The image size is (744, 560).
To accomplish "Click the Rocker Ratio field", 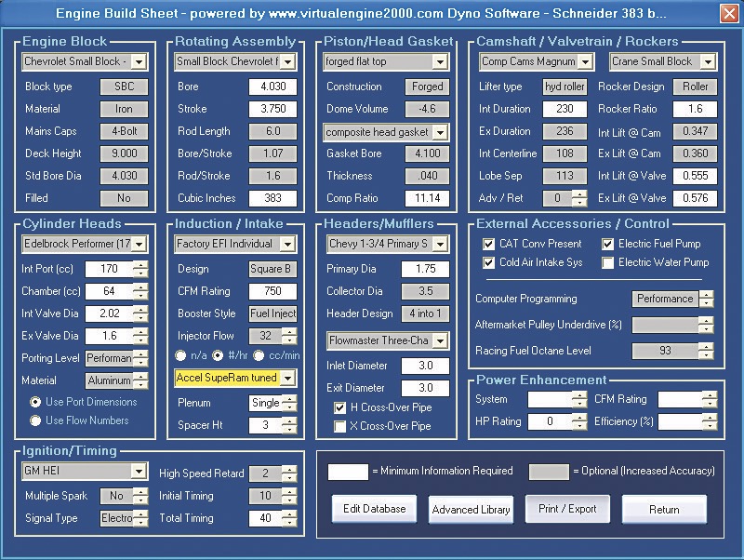I will (695, 109).
